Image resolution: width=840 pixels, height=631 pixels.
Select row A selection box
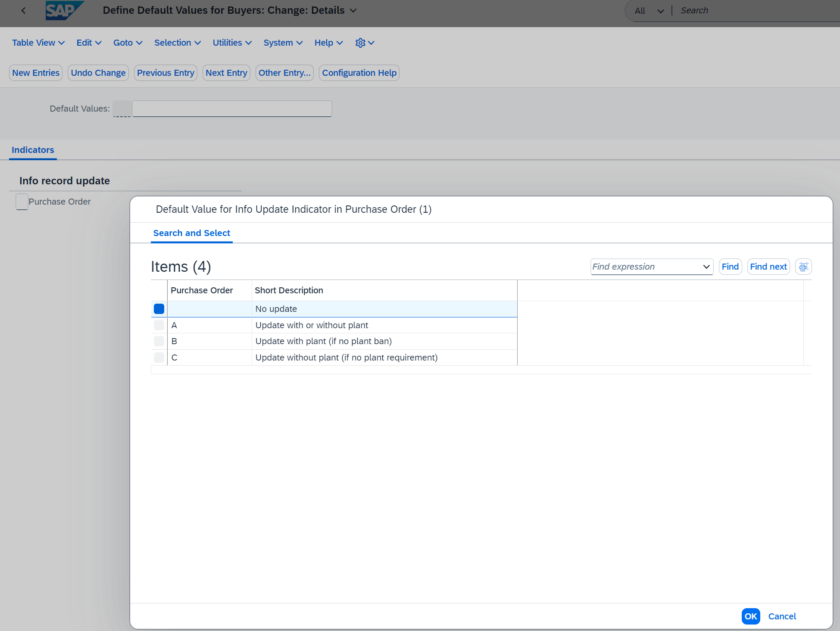(159, 325)
